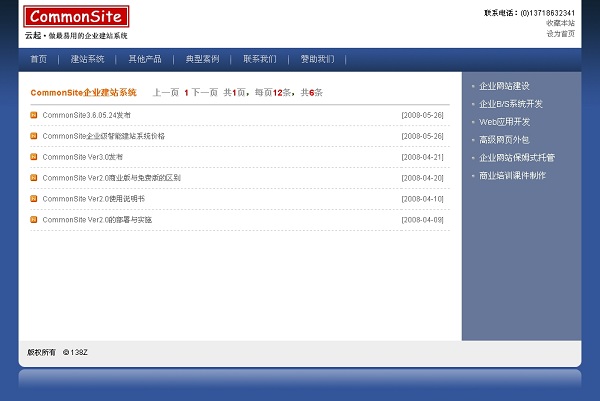Open sidebar link 商业培训课件制作
This screenshot has height=401, width=600.
pos(512,176)
